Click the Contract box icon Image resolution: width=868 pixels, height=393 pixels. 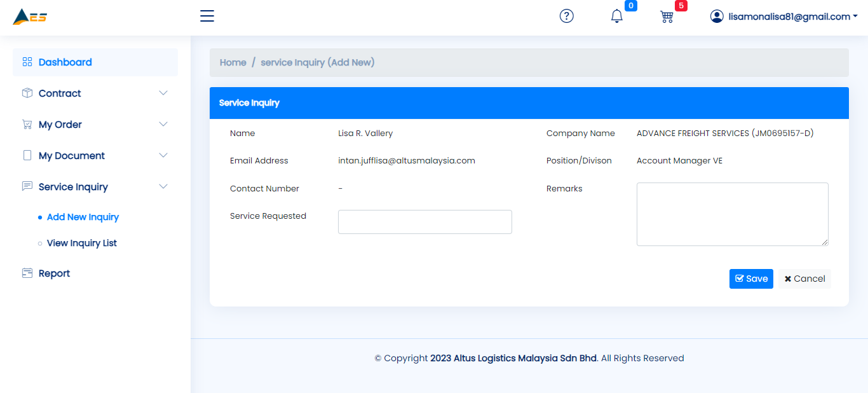(x=27, y=93)
